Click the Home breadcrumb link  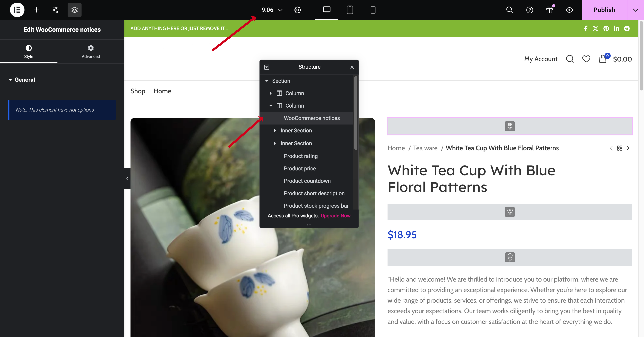[x=396, y=148]
